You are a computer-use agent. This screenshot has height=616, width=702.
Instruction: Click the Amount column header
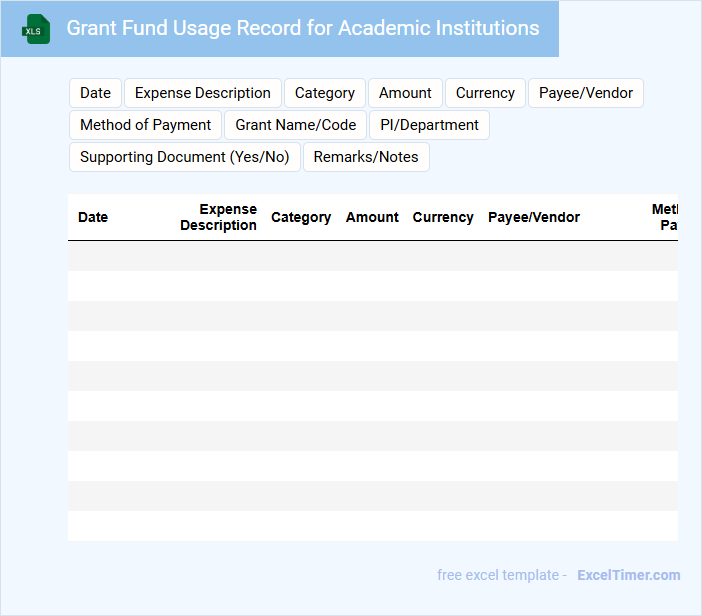(x=372, y=217)
